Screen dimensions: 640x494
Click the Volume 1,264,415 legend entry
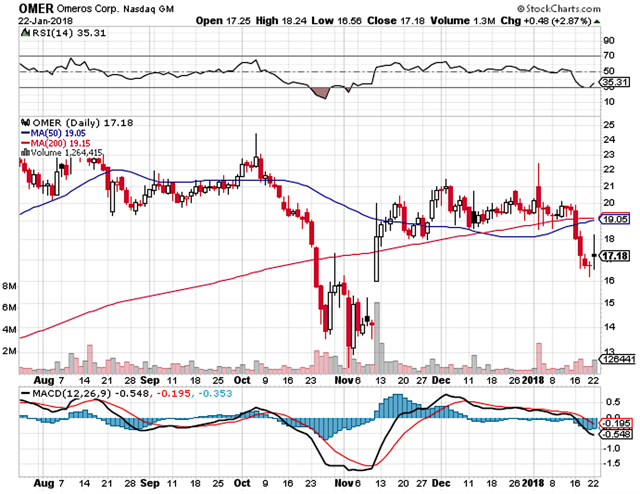coord(66,153)
